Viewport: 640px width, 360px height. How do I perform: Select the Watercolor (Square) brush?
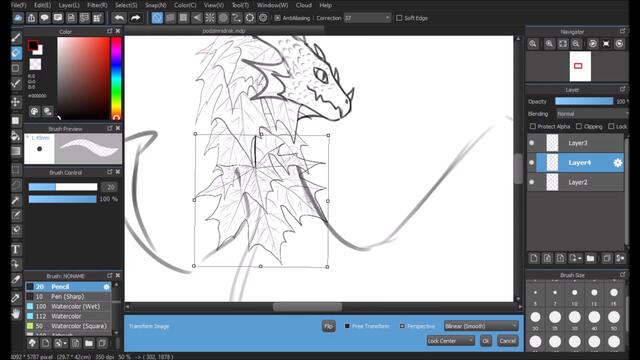[x=68, y=326]
